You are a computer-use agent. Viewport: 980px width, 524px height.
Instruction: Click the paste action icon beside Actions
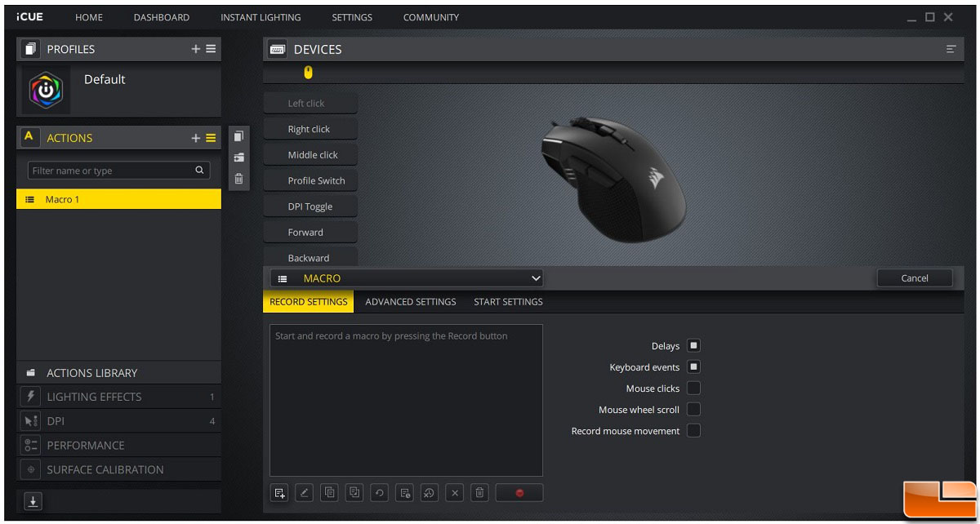pos(238,158)
